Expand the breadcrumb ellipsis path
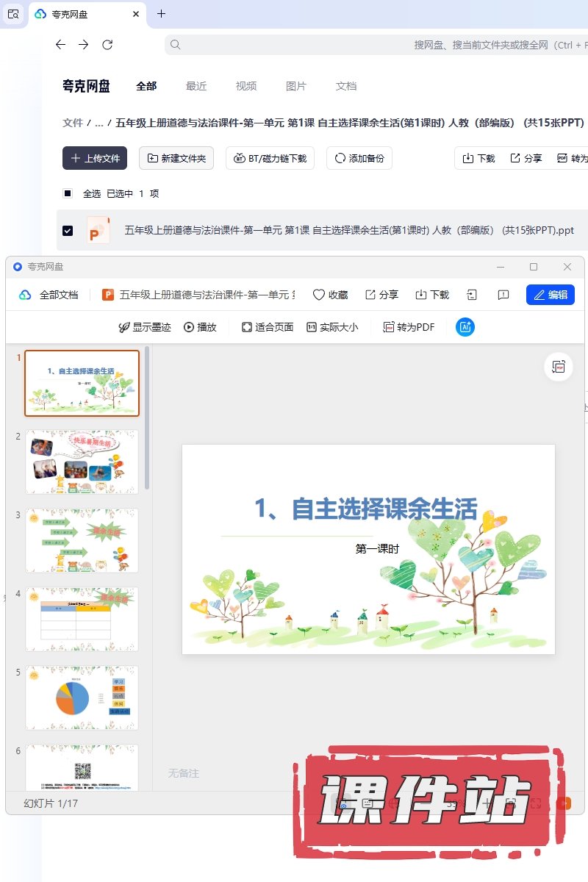Screen dimensions: 588x882 (99, 123)
